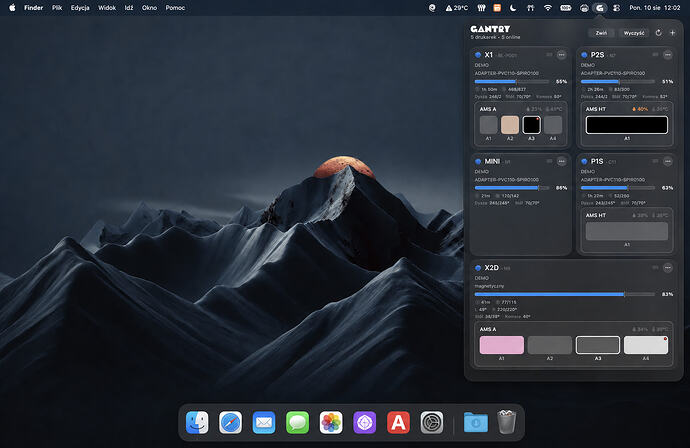The height and width of the screenshot is (448, 690).
Task: Click the small icon beside P2S's options button
Action: (x=655, y=55)
